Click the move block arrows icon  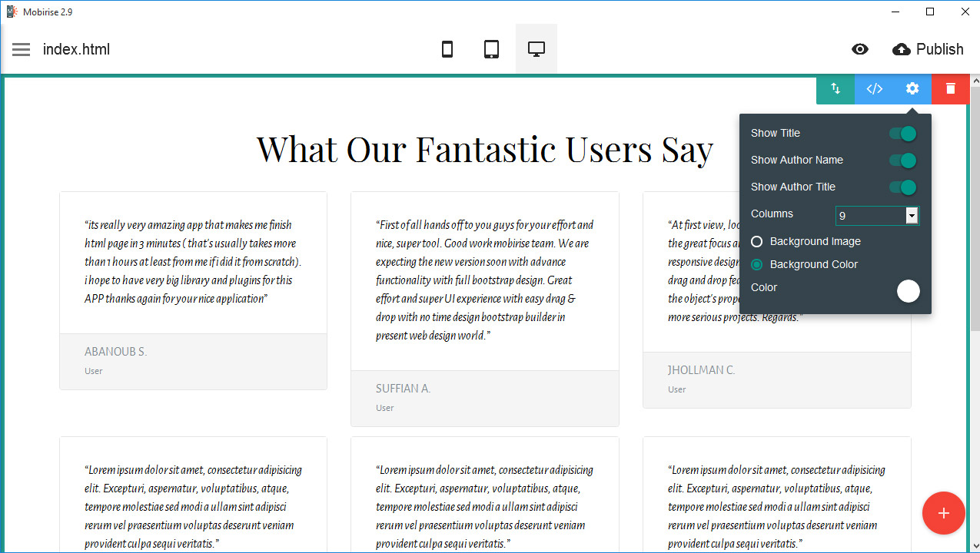(x=835, y=88)
